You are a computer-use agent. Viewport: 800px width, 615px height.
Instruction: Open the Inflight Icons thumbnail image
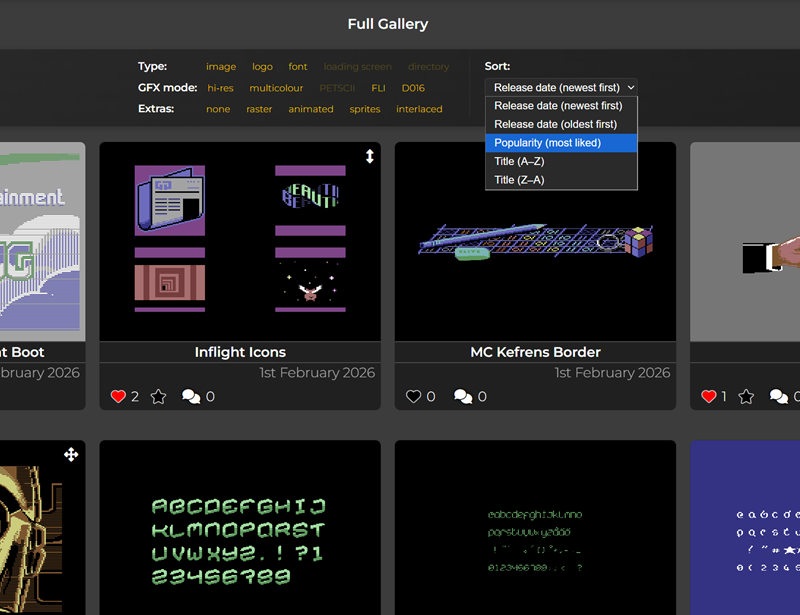pyautogui.click(x=240, y=241)
